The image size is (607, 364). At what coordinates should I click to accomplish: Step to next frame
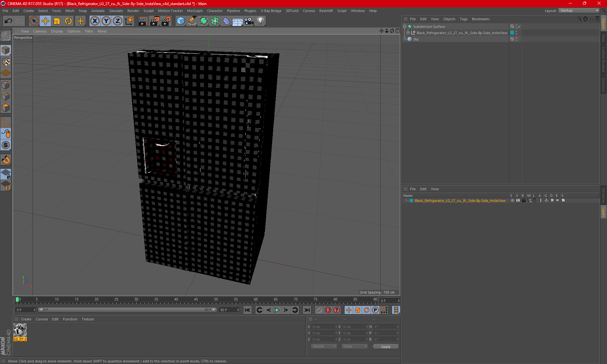point(286,310)
